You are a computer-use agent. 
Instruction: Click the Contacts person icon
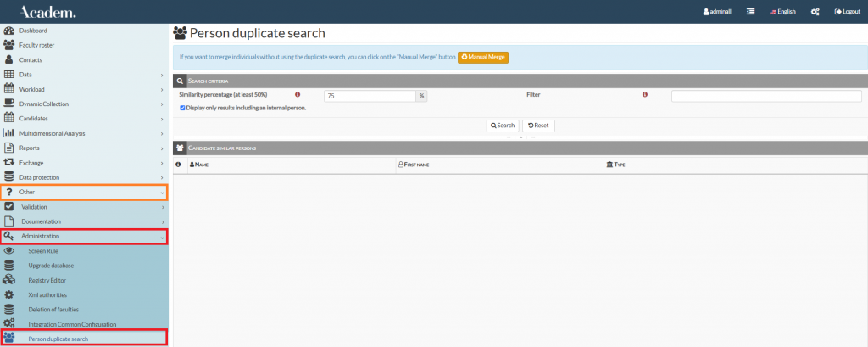9,59
